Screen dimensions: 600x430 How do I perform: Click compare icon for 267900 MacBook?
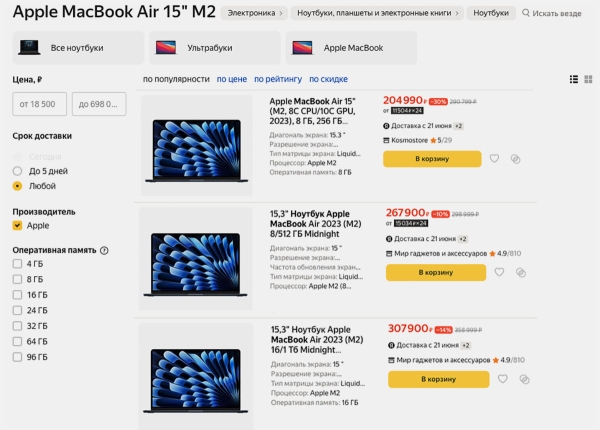click(521, 272)
